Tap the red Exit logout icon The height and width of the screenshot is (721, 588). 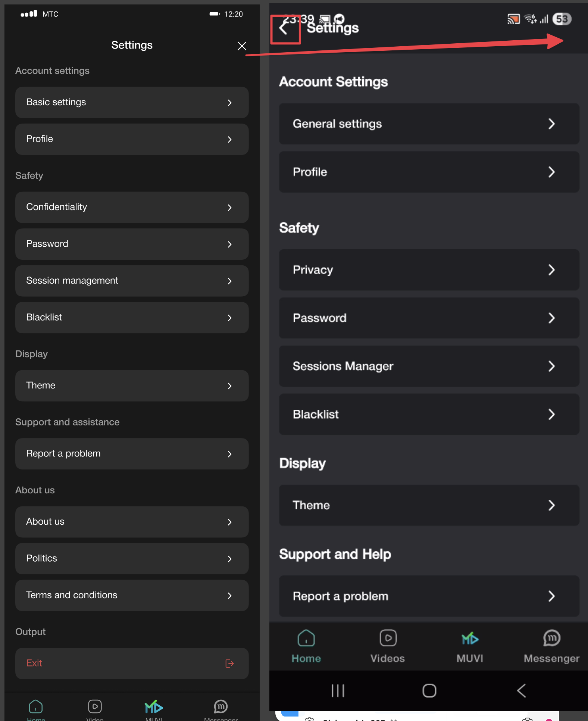click(229, 663)
